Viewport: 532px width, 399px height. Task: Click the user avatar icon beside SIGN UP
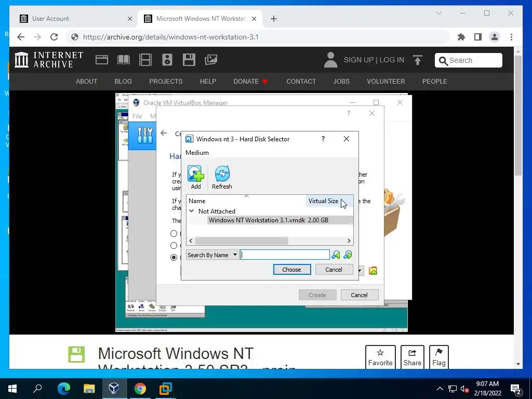[x=330, y=60]
